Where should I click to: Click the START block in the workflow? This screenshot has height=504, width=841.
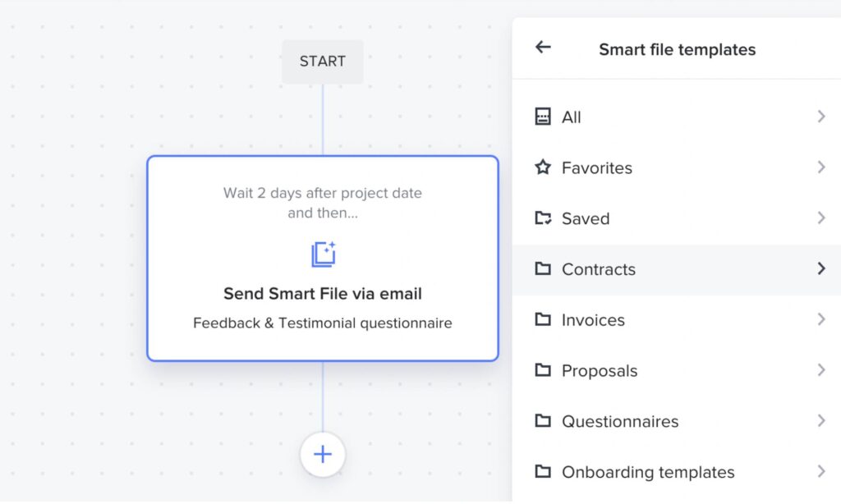pyautogui.click(x=323, y=61)
